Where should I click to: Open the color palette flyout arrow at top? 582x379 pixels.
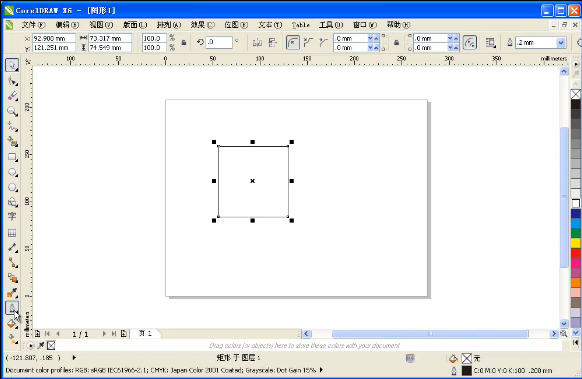pyautogui.click(x=576, y=64)
